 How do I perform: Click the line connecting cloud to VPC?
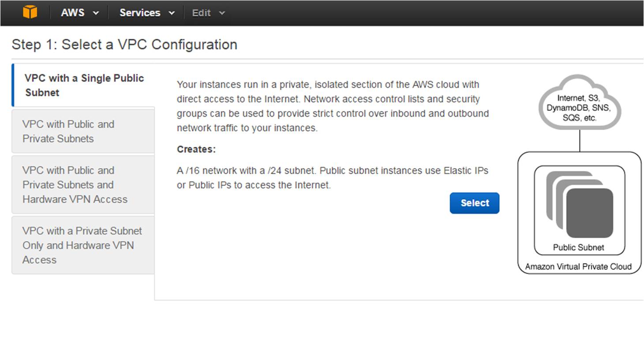[580, 141]
